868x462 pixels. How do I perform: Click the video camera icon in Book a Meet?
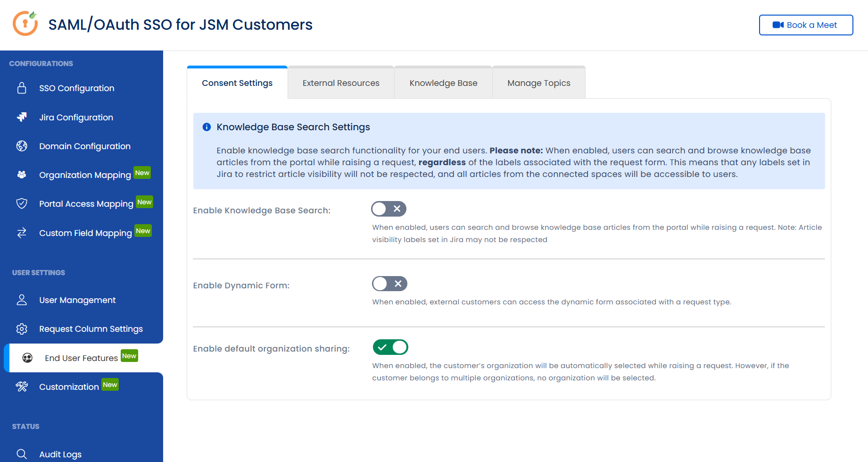[x=778, y=25]
